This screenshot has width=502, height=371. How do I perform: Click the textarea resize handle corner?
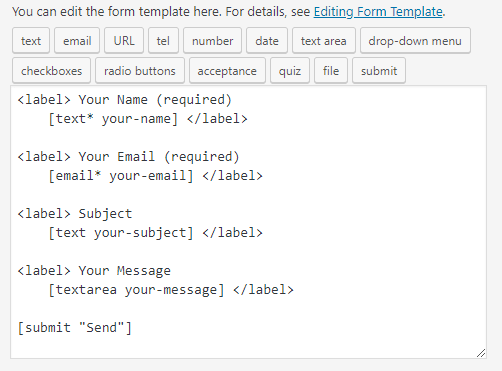(481, 353)
